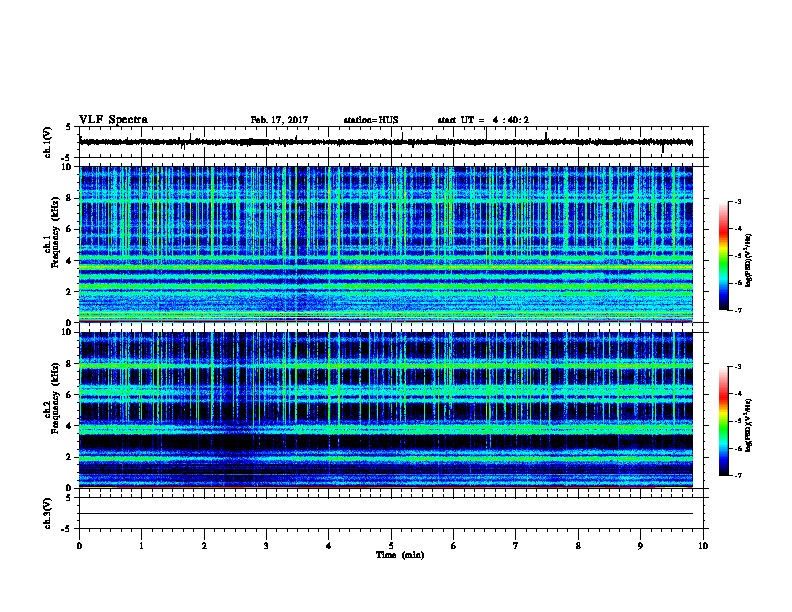Screen dimensions: 792x612
Task: Click inside the ch.1 spectrogram panel
Action: point(386,244)
